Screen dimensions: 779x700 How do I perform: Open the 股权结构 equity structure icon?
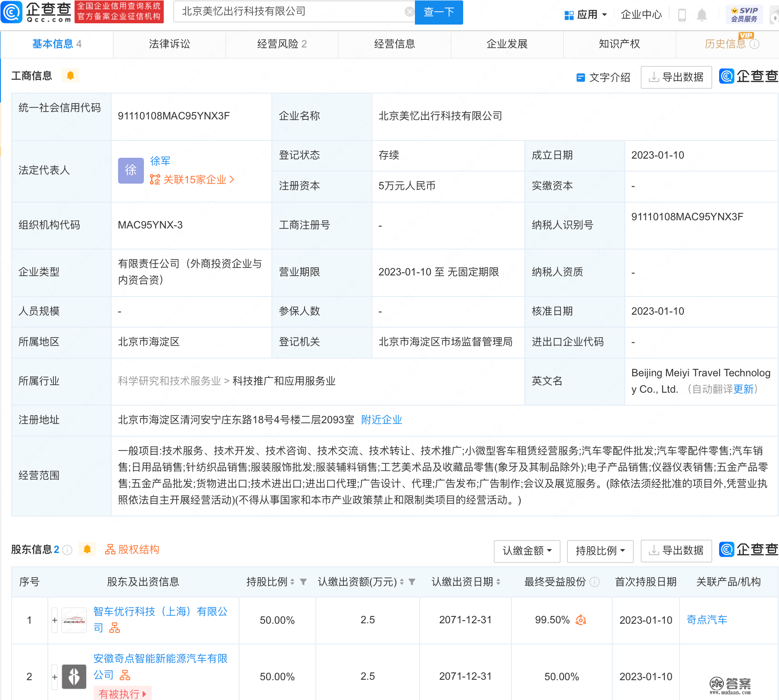click(x=110, y=549)
